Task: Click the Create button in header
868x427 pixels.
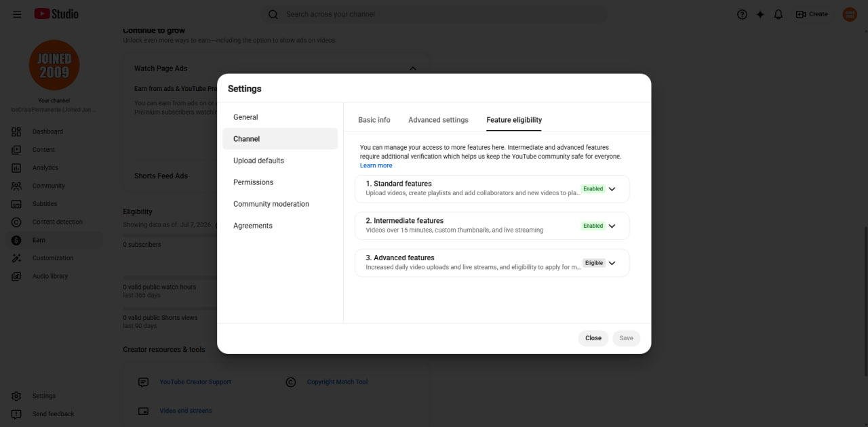Action: pos(812,14)
